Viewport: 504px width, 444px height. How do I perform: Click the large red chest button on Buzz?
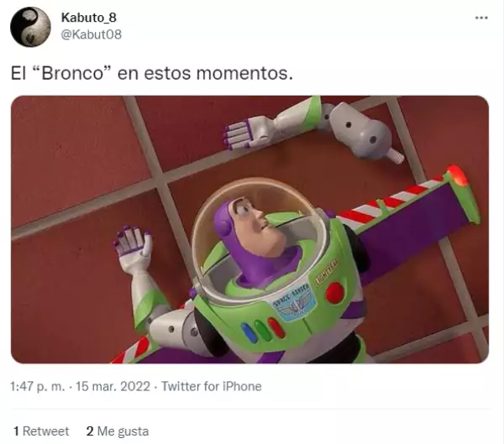pyautogui.click(x=334, y=292)
